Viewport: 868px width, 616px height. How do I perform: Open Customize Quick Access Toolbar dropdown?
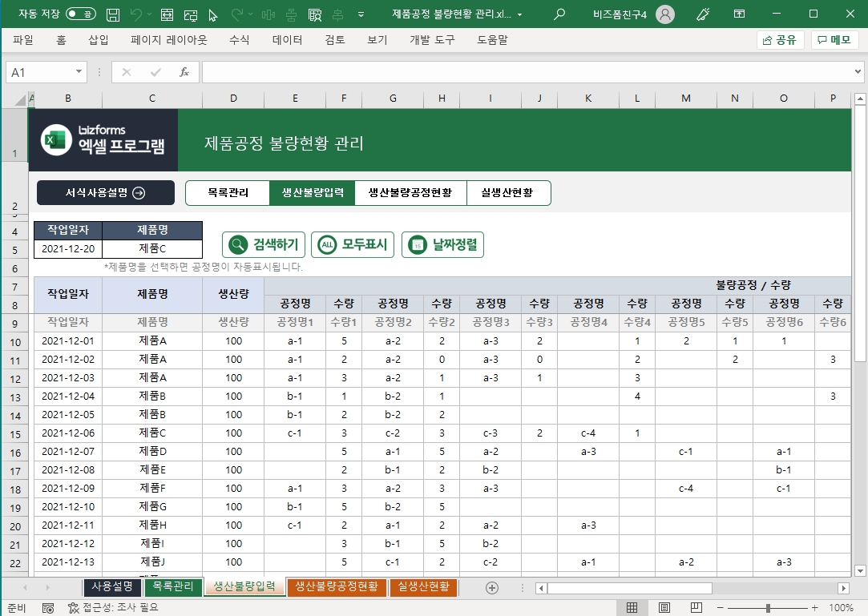coord(359,14)
